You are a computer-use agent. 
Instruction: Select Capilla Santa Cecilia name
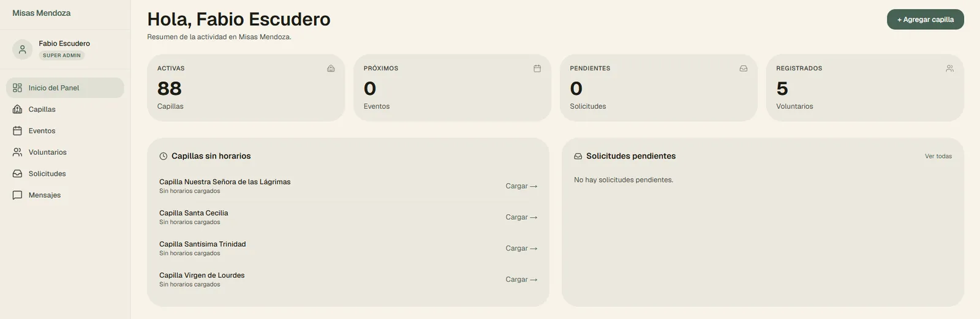(x=194, y=213)
